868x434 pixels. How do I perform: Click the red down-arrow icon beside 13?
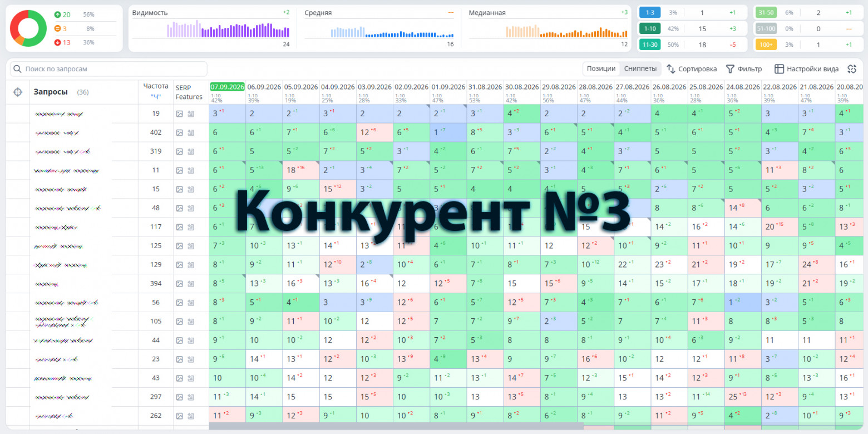[58, 43]
